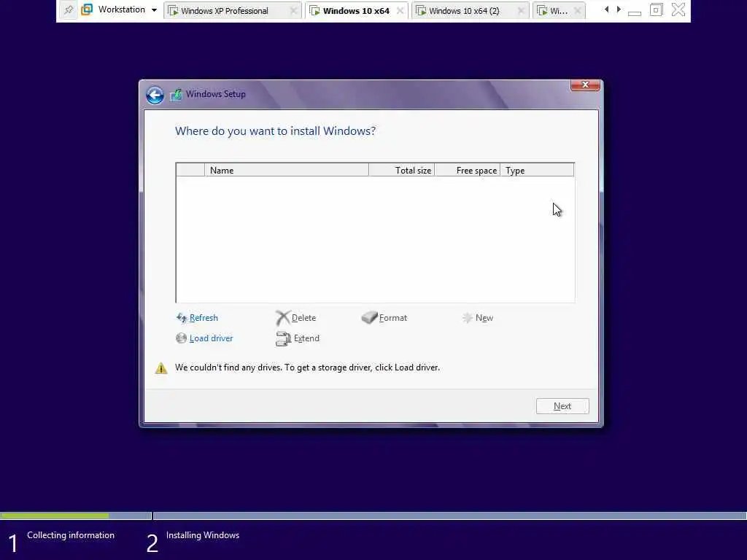Close the Windows 10 x64 (2) tab
This screenshot has height=560, width=747.
(521, 10)
